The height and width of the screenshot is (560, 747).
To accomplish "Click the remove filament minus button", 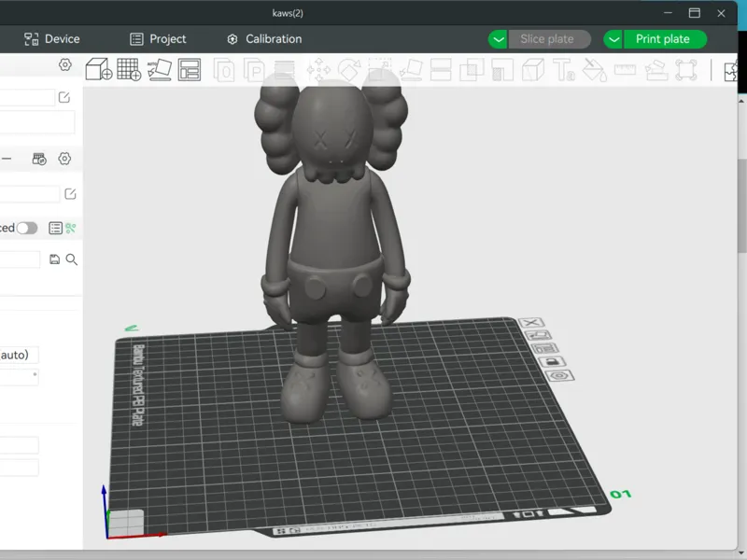I will point(7,159).
